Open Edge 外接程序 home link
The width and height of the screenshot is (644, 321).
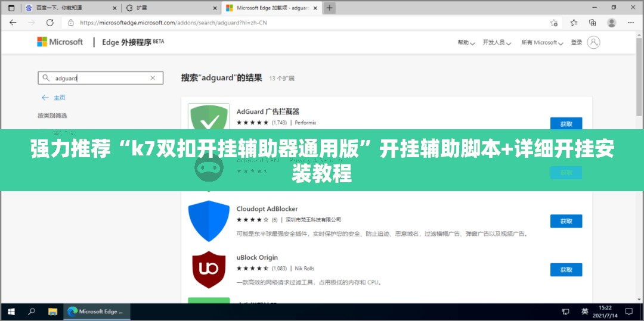(x=132, y=42)
